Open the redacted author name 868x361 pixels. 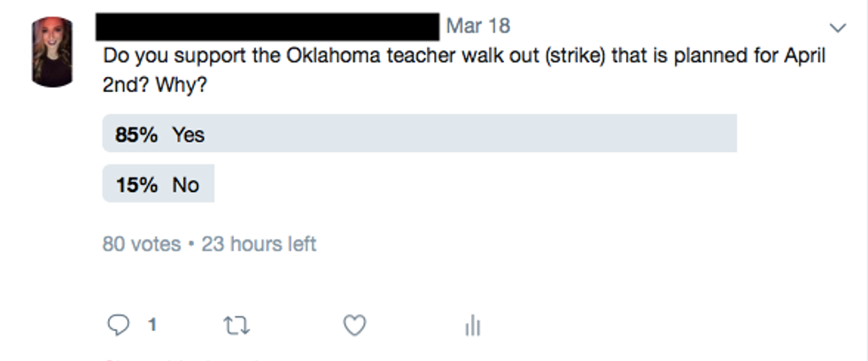271,26
